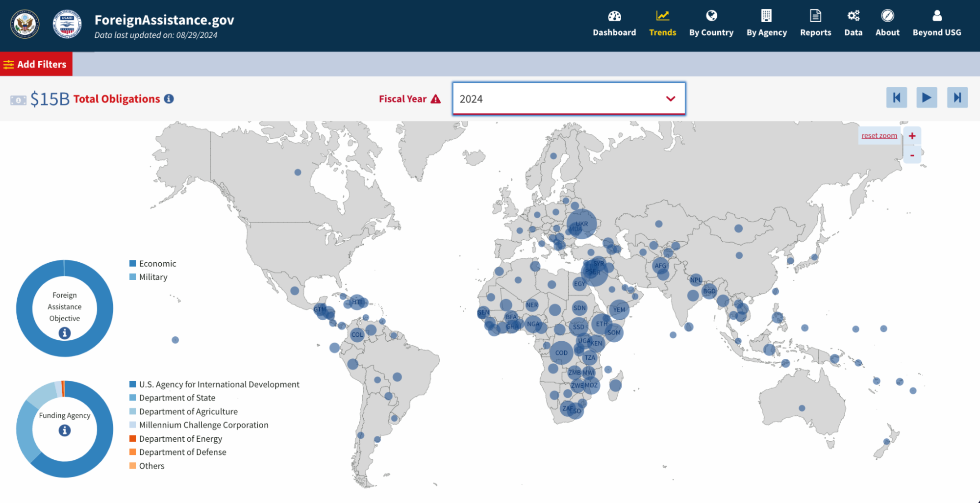
Task: Select the SDN bubble on map
Action: tap(579, 308)
